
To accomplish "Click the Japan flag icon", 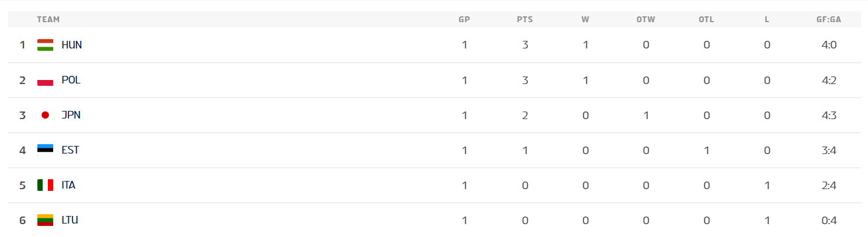I will 45,115.
